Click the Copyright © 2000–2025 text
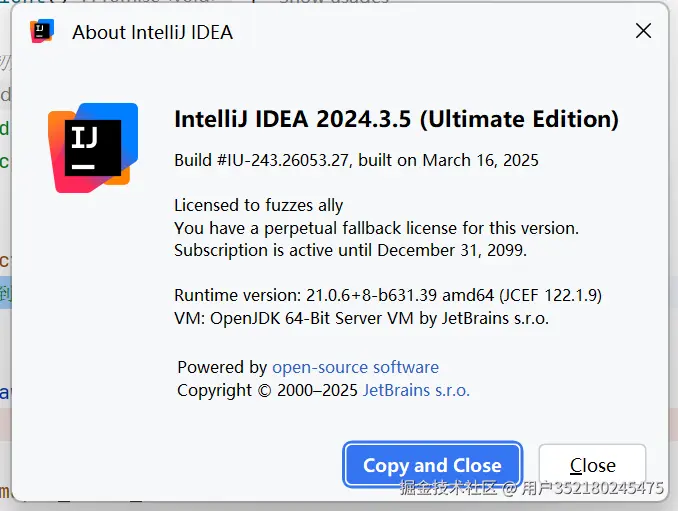Screen dimensions: 678x511 tap(267, 390)
